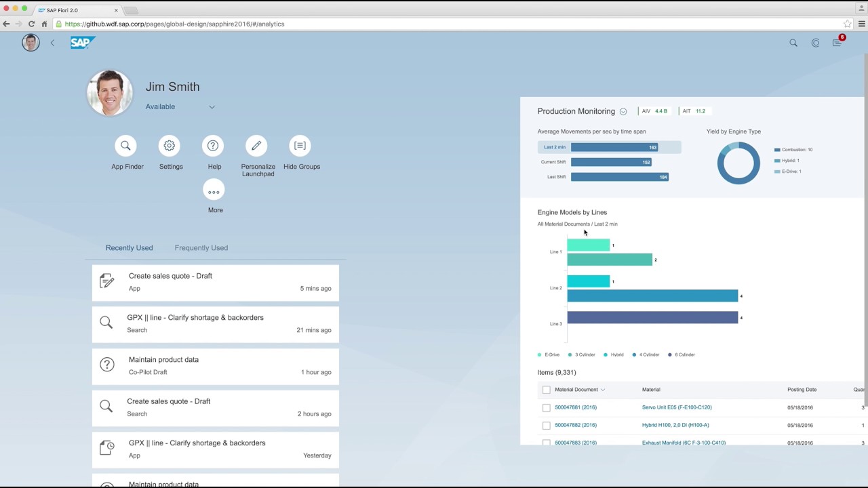This screenshot has width=868, height=488.
Task: Click the browser home button
Action: (44, 24)
